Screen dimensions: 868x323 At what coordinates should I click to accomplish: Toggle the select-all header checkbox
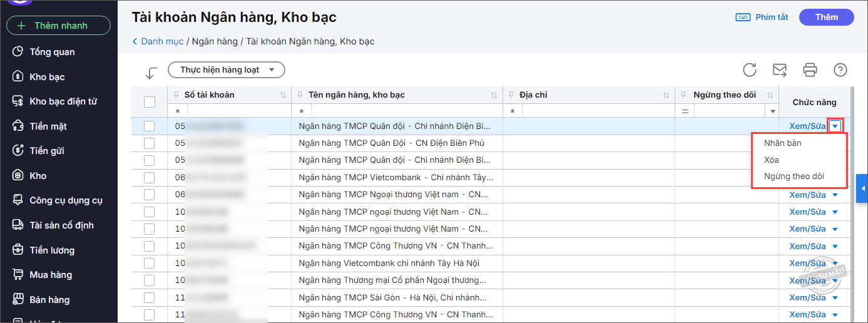pos(150,102)
